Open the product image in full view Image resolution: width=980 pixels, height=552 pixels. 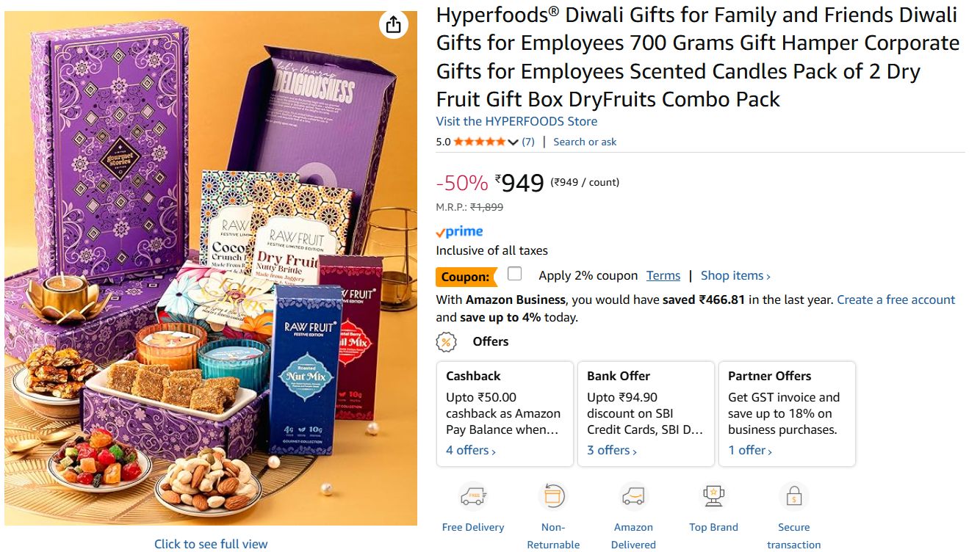click(211, 544)
